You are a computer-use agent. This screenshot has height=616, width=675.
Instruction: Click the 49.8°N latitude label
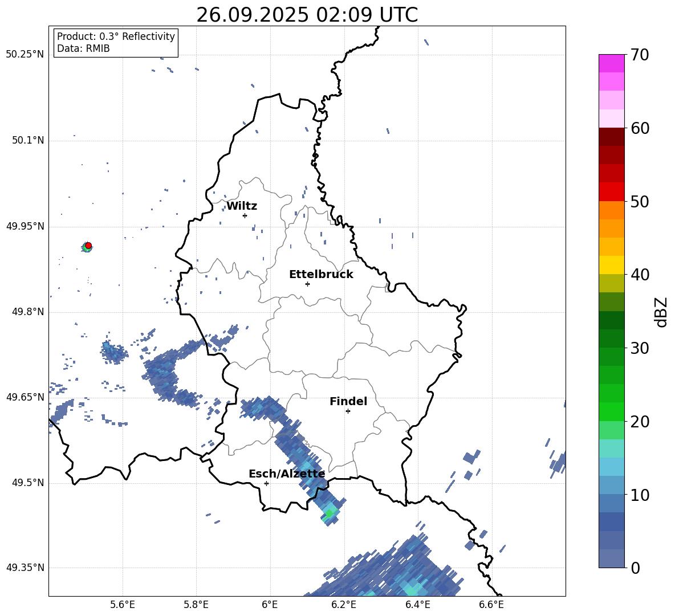point(27,312)
